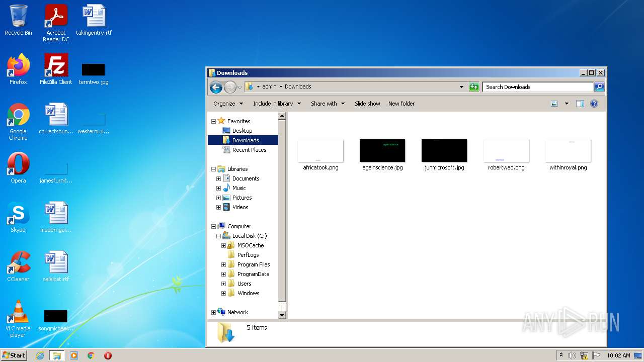Click navigation pane scroll down arrow
The height and width of the screenshot is (362, 644).
point(282,315)
